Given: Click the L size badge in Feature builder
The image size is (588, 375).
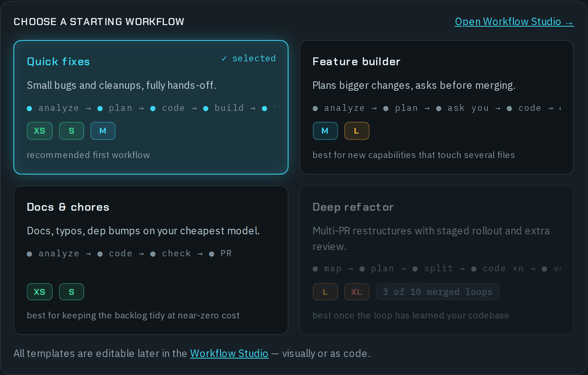Looking at the screenshot, I should 356,131.
